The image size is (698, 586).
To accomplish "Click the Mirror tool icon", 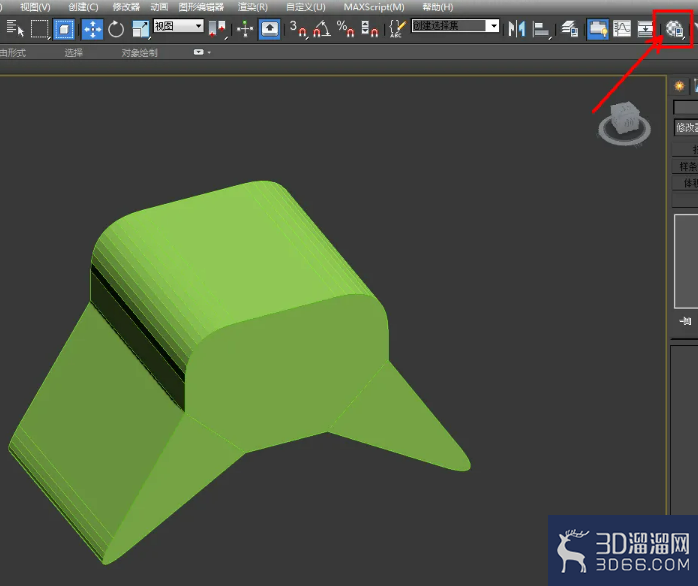I will (517, 29).
